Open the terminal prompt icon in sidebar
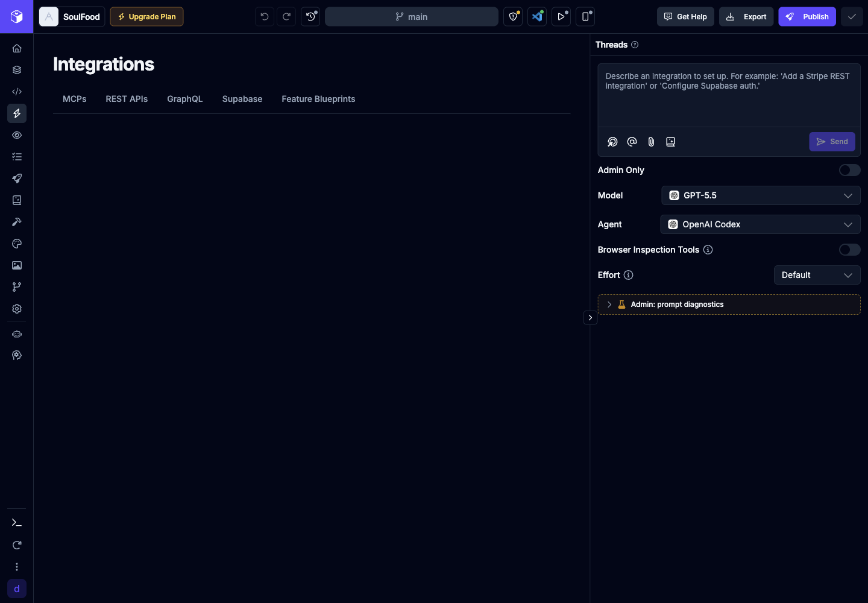868x603 pixels. [17, 523]
